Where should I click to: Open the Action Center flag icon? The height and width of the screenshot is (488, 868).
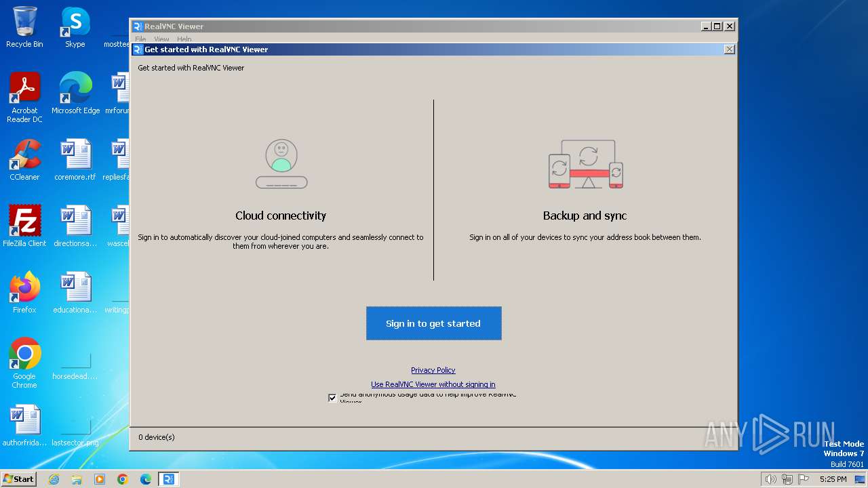point(804,479)
